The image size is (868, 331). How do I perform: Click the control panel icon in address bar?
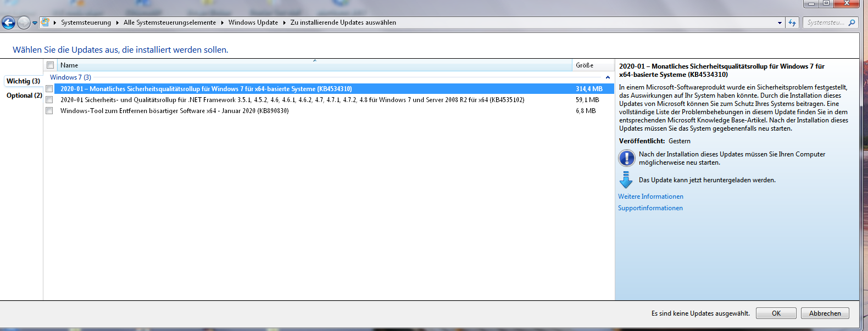(46, 23)
